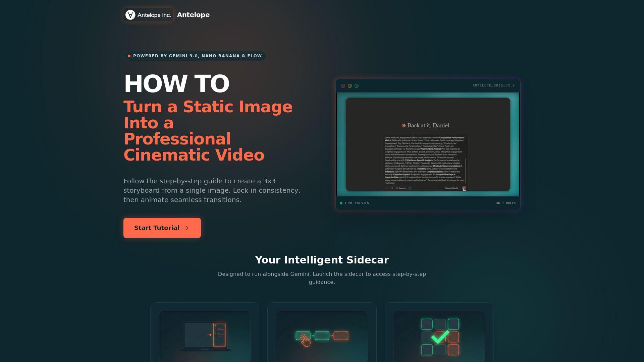Open the live preview video thumbnail

428,144
